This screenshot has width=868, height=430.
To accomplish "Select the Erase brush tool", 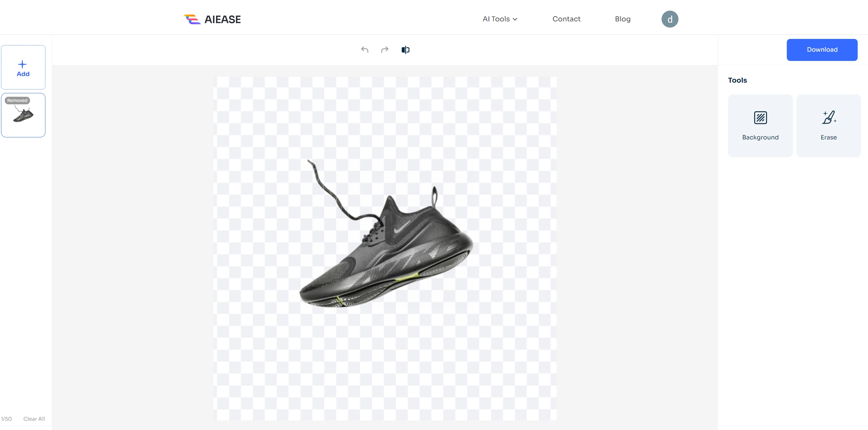I will tap(828, 126).
